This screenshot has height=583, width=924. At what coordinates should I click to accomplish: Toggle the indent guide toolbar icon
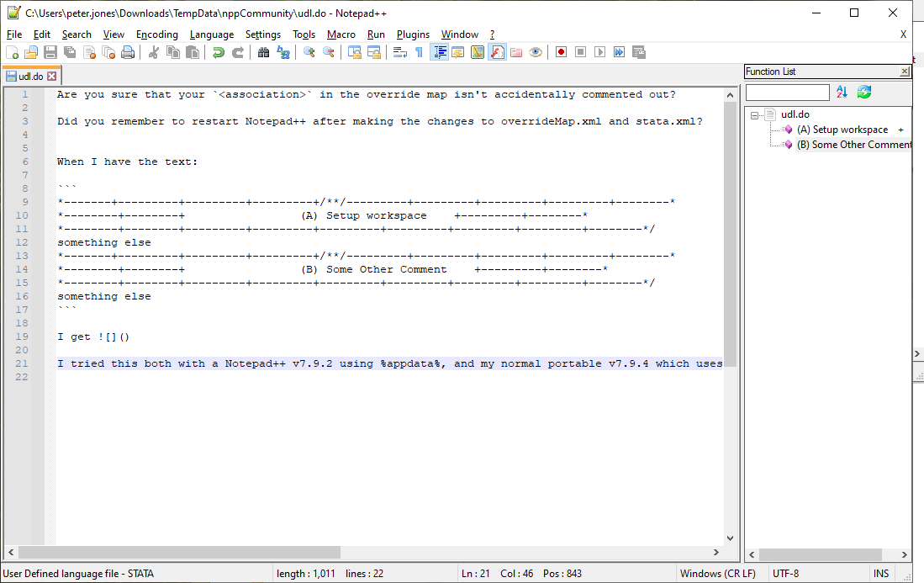point(439,52)
